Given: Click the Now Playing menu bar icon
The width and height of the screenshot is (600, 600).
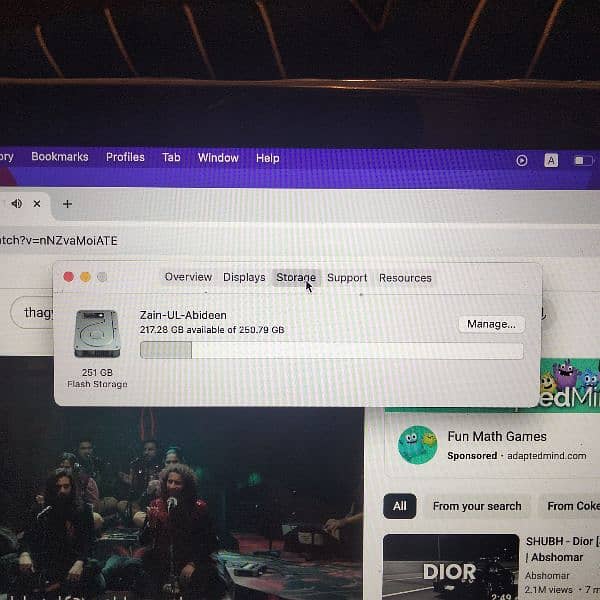Looking at the screenshot, I should [522, 160].
